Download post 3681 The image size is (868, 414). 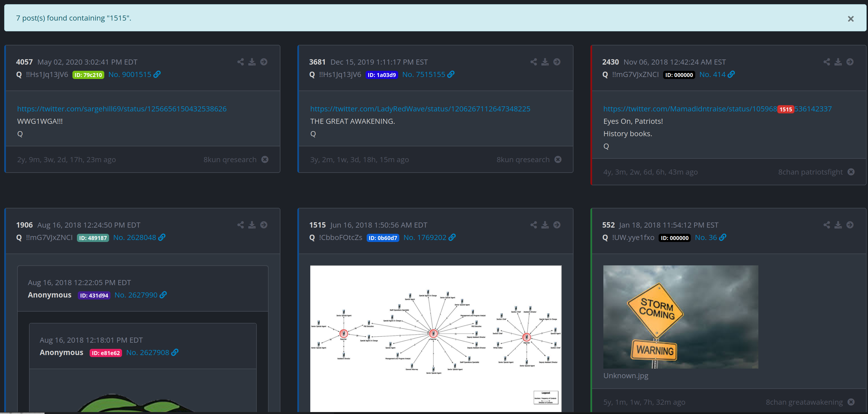coord(545,62)
